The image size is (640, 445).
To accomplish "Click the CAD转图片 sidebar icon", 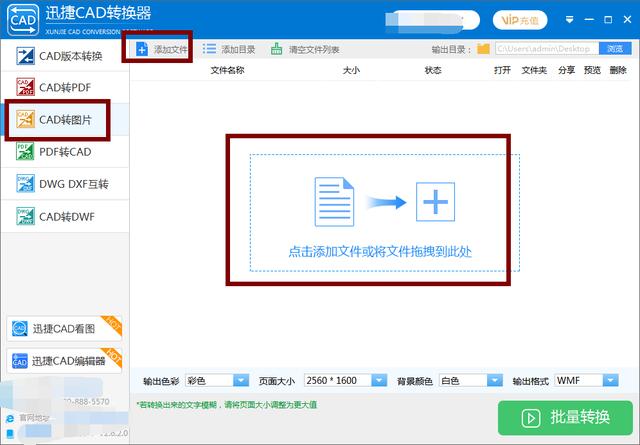I will 25,119.
